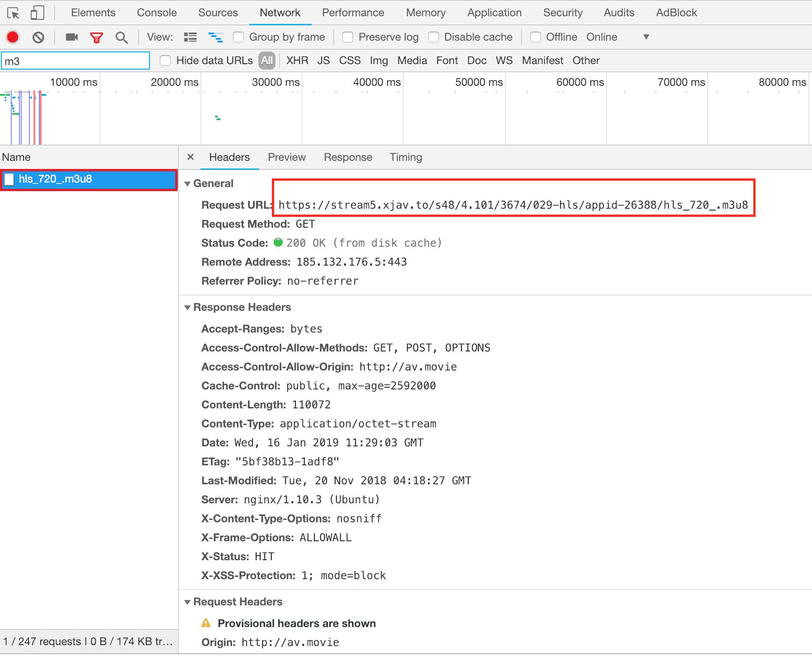
Task: Open the network throttling dropdown
Action: [647, 37]
